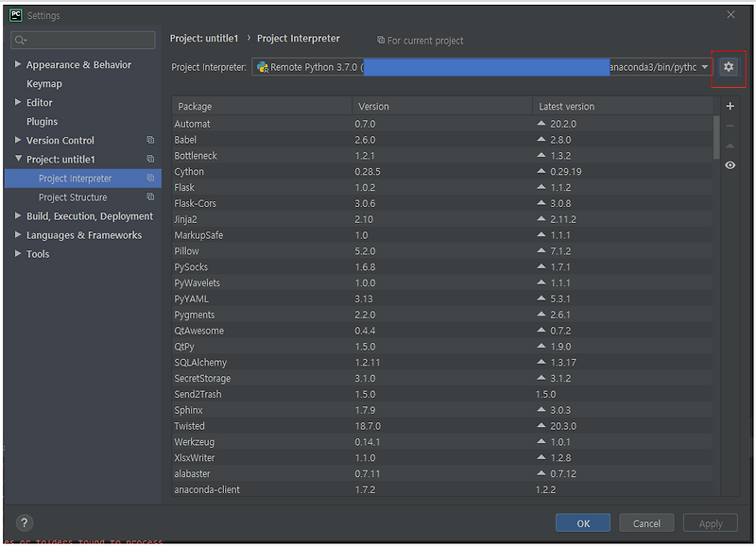Expand the Tools section
The height and width of the screenshot is (546, 756).
[18, 253]
